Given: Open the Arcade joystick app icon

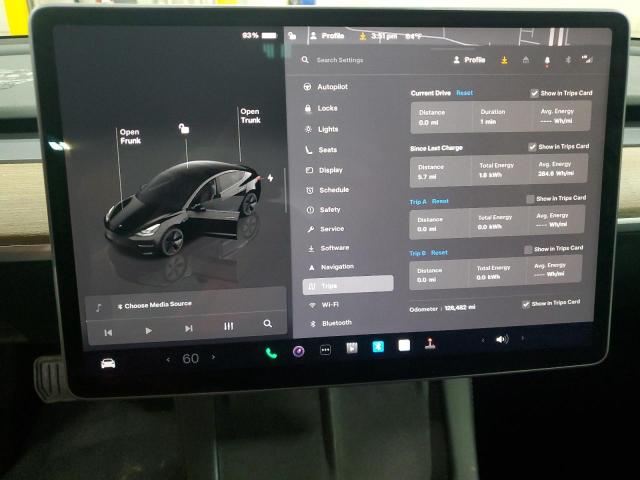Looking at the screenshot, I should coord(430,344).
